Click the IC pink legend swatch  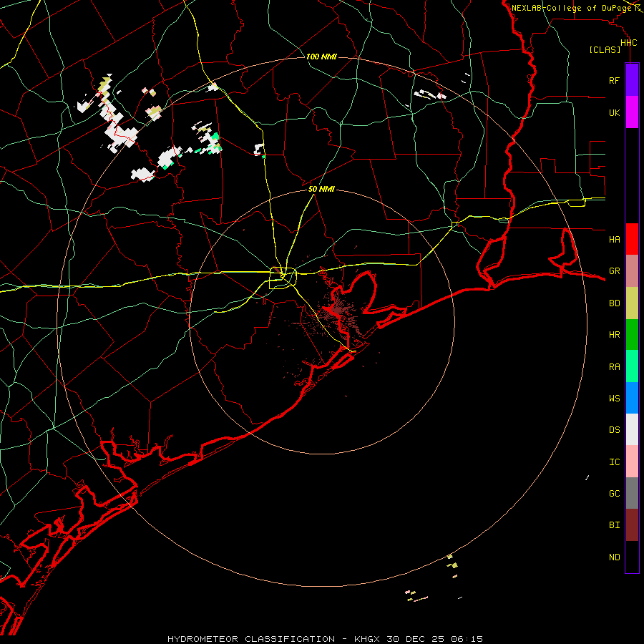coord(632,462)
